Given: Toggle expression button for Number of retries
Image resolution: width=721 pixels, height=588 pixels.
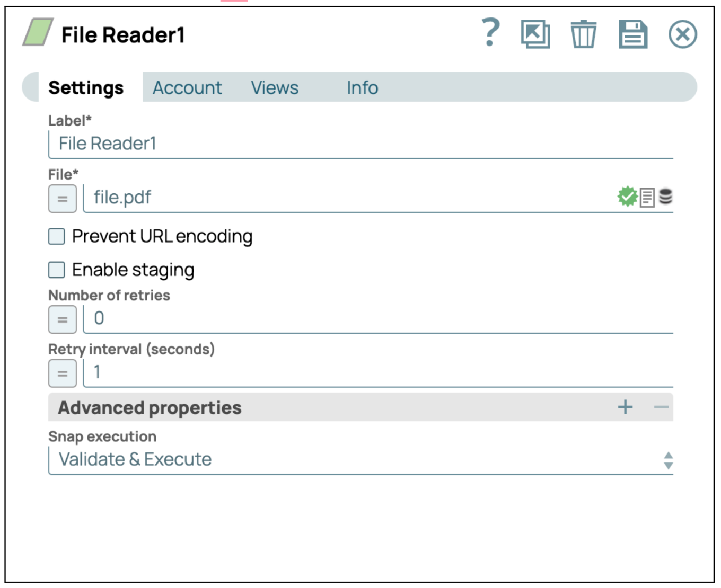Looking at the screenshot, I should click(63, 319).
